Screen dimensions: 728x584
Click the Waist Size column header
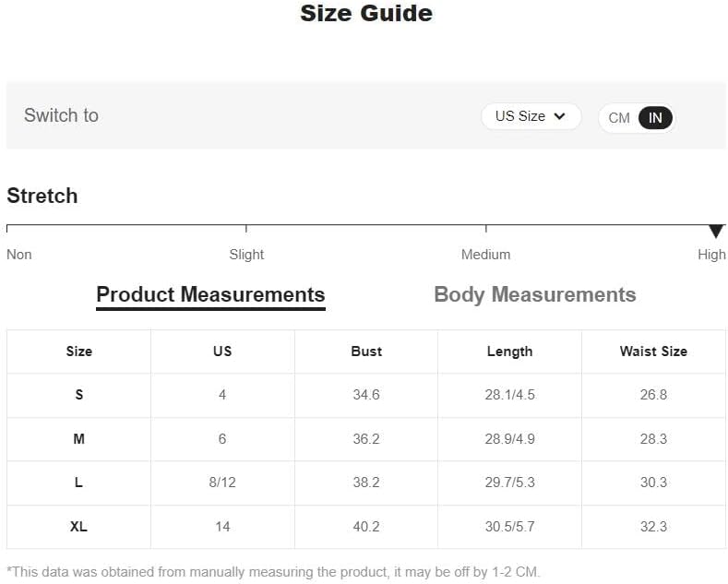[x=653, y=352]
